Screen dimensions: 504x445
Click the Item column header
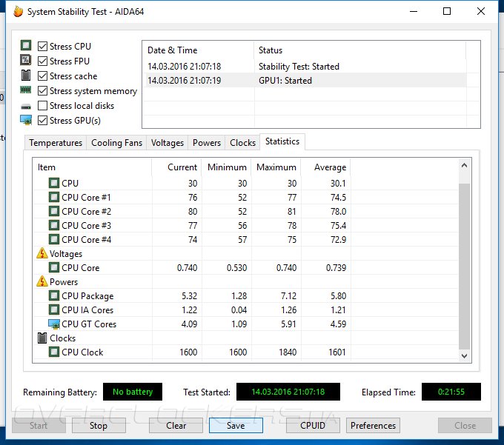92,167
